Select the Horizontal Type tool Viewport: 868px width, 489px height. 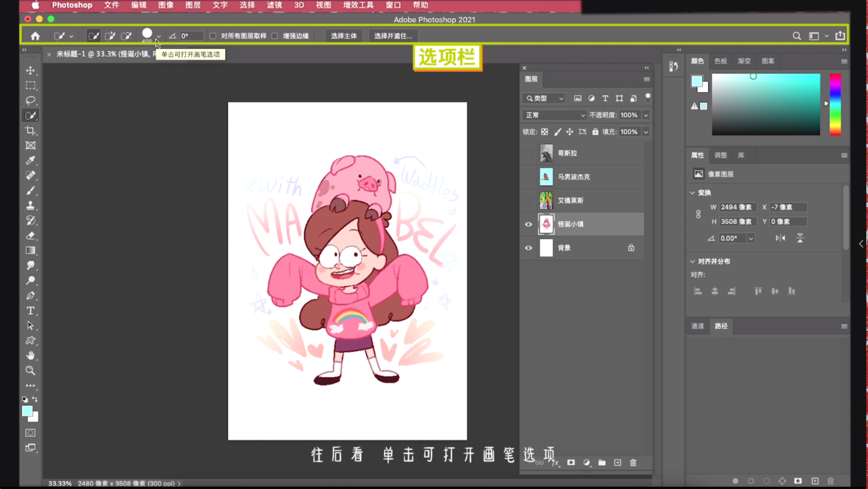(30, 311)
